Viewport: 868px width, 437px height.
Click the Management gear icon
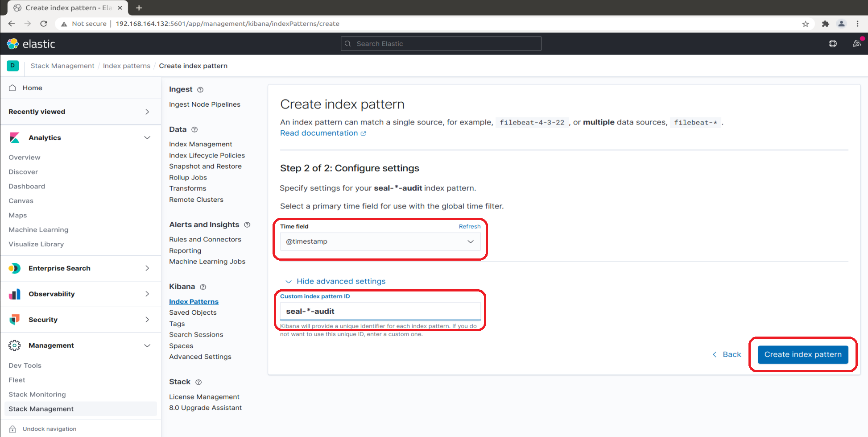pos(15,345)
